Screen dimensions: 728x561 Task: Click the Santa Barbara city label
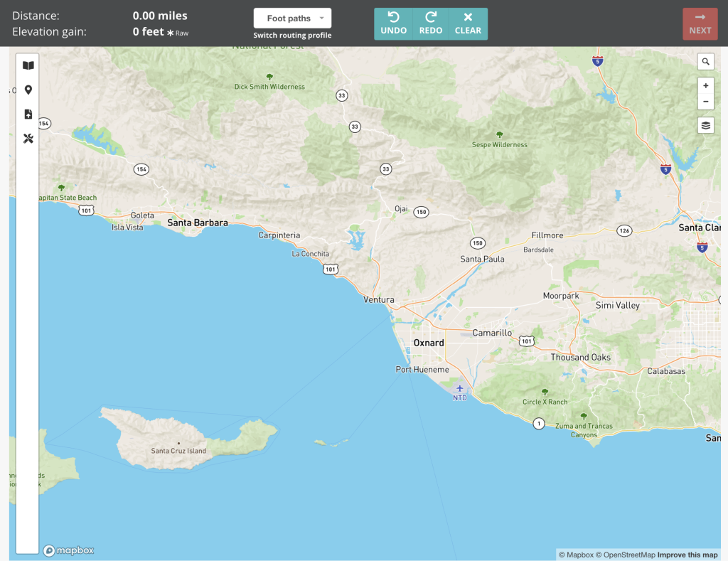coord(198,223)
